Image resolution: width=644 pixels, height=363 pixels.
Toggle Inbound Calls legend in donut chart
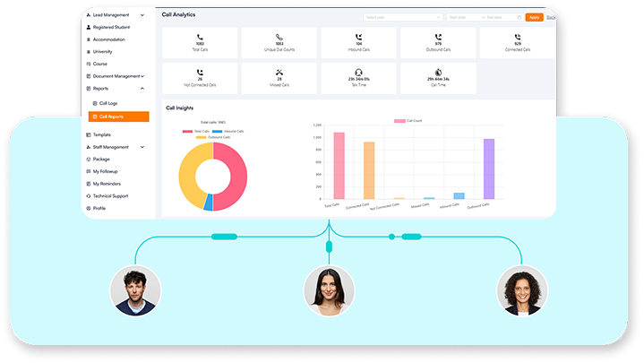(x=230, y=131)
